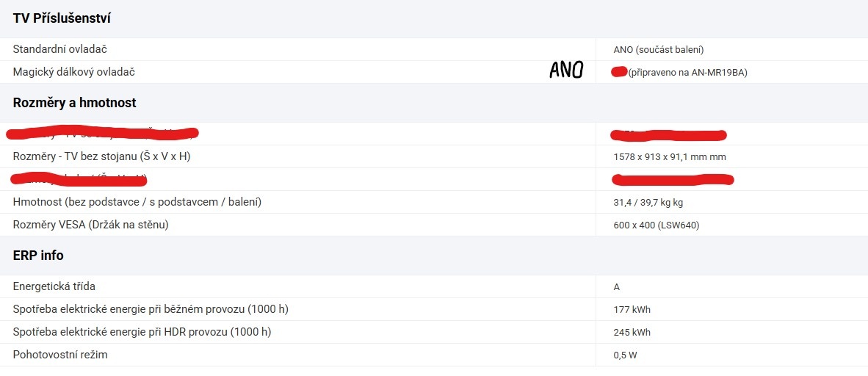868x376 pixels.
Task: Select the Energetická třída row label
Action: (54, 286)
